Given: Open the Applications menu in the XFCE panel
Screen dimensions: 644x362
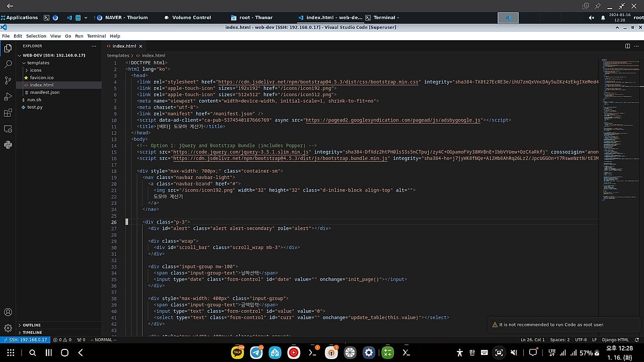Looking at the screenshot, I should coord(19,18).
